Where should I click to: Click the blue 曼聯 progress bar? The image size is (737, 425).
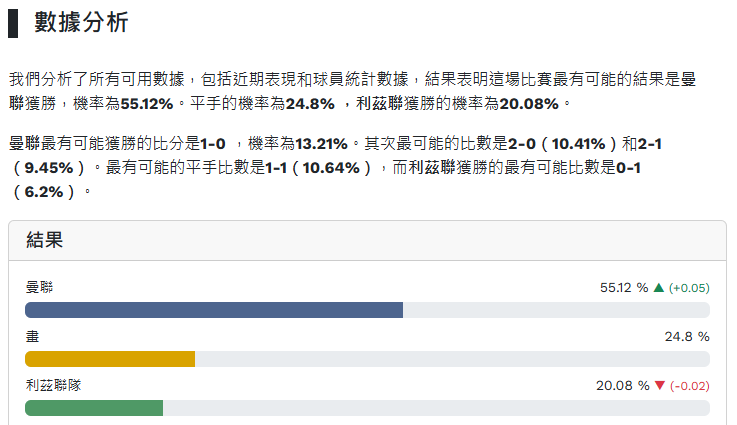(x=214, y=310)
